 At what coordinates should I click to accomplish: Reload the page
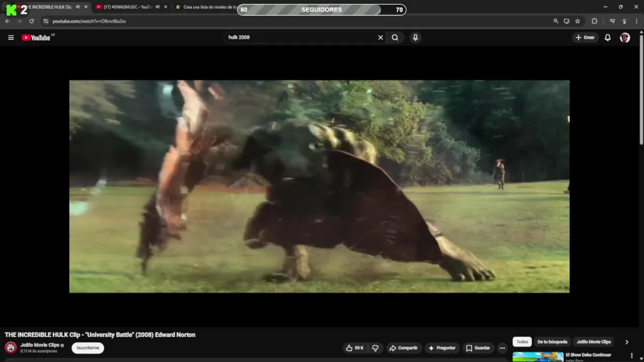point(31,21)
